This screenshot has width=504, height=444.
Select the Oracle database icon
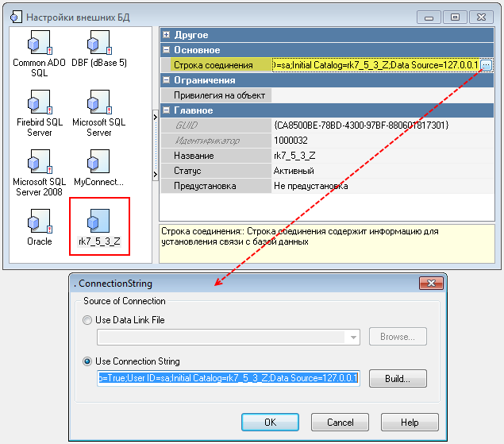click(x=40, y=222)
